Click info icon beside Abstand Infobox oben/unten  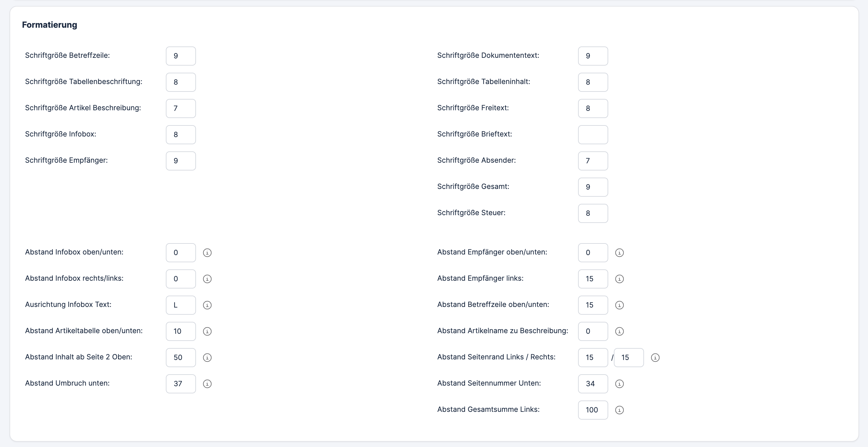coord(207,252)
